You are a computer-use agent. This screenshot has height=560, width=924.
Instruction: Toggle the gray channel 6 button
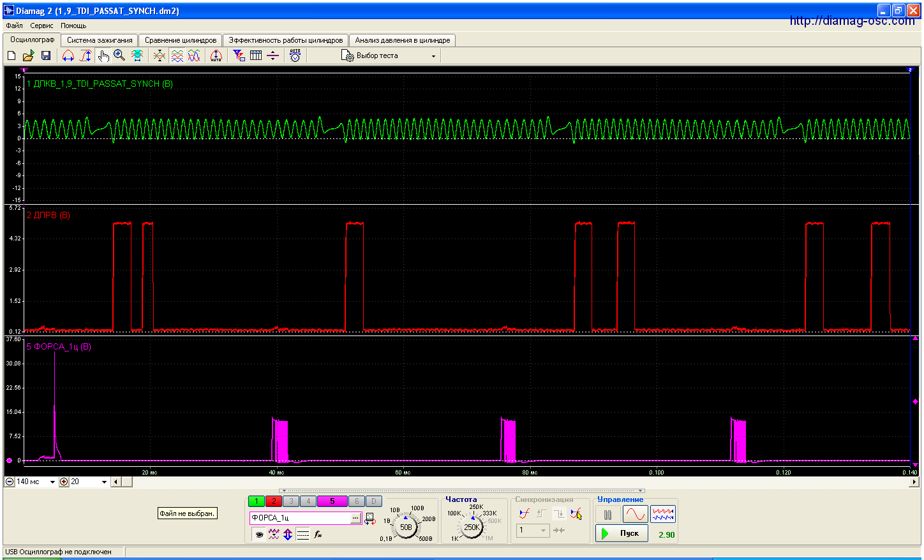coord(357,501)
